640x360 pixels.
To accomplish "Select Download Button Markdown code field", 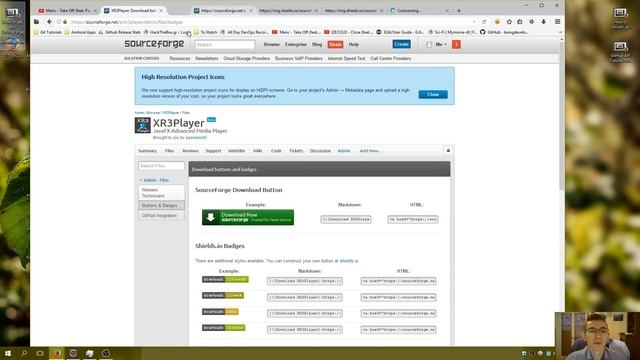I will pyautogui.click(x=346, y=219).
